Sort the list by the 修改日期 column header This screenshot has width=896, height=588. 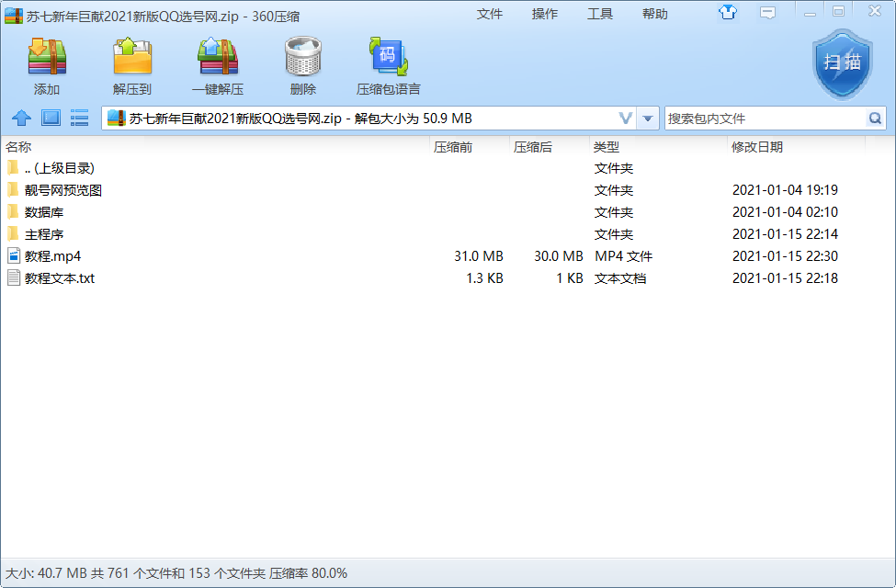(x=757, y=147)
